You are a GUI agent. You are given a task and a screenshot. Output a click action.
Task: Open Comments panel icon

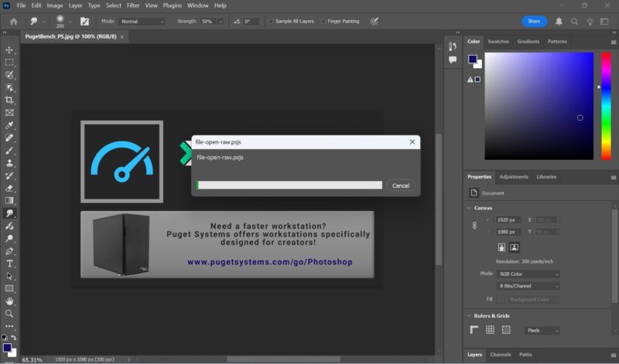pos(453,60)
